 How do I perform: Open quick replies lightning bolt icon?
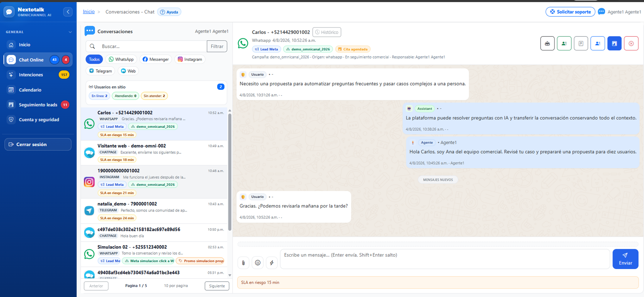tap(272, 263)
